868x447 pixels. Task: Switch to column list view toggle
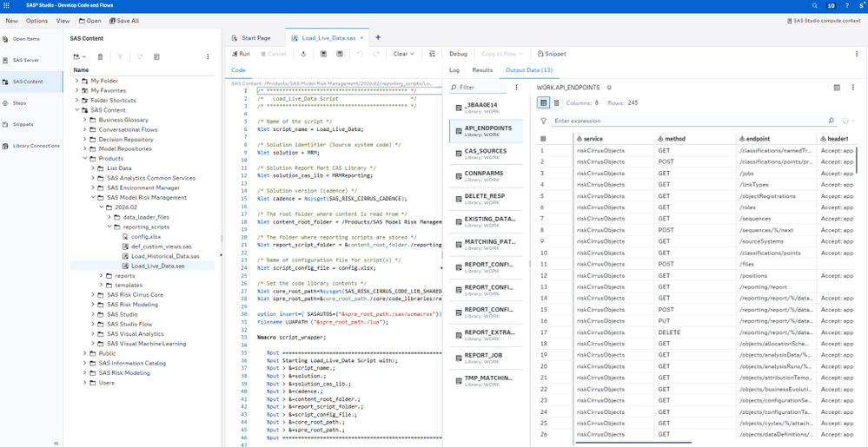point(556,103)
